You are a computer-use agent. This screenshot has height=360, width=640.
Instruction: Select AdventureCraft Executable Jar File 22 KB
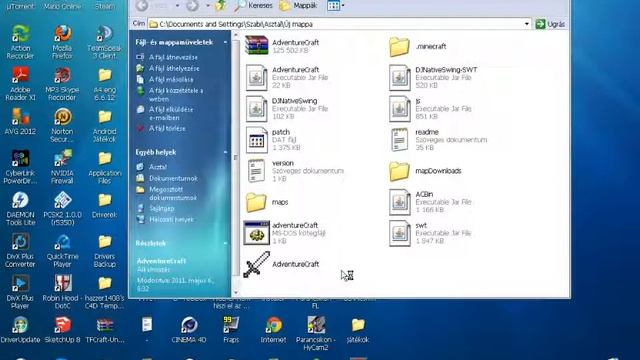(287, 77)
